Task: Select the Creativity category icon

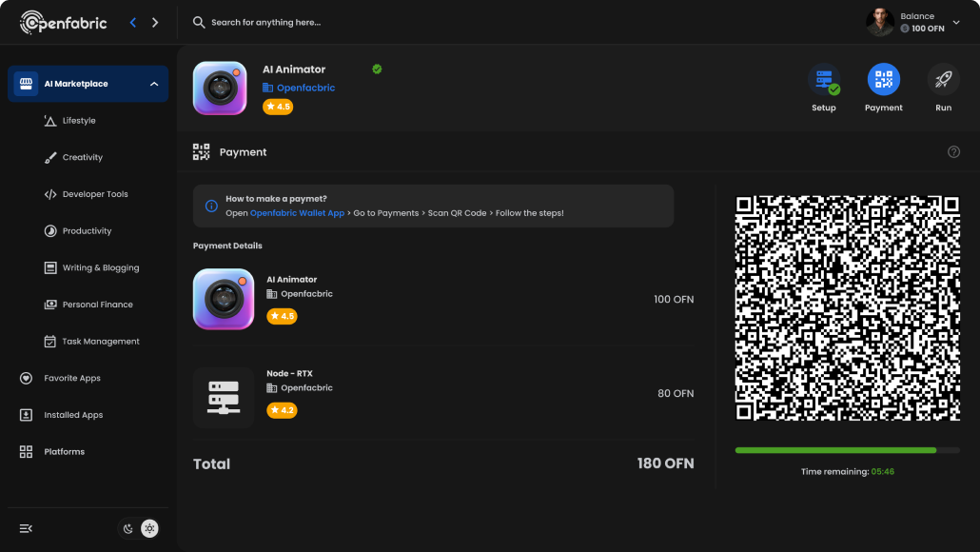Action: (x=49, y=157)
